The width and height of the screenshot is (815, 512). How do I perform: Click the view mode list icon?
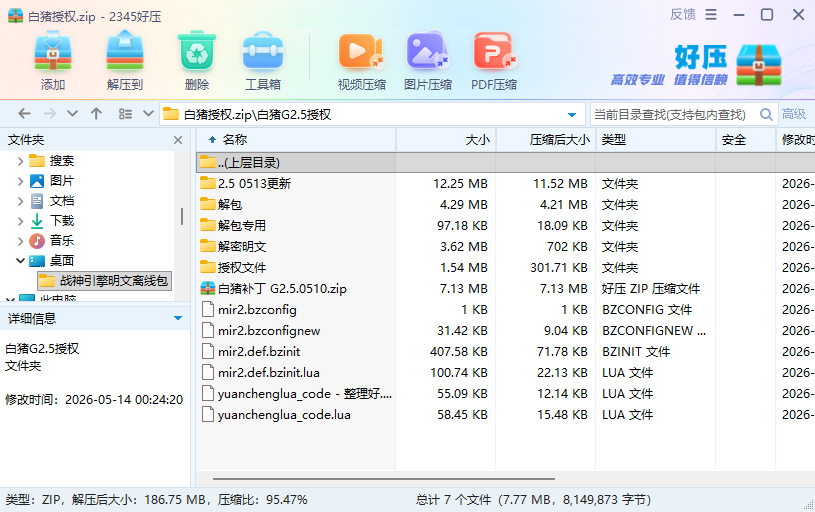[x=125, y=114]
